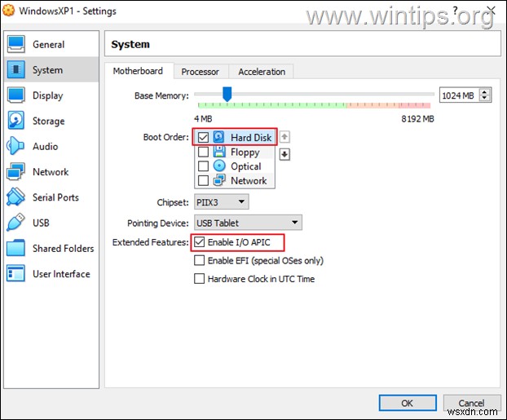Toggle Enable I/O APIC checkbox
Screen dimensions: 507x420
click(x=199, y=242)
